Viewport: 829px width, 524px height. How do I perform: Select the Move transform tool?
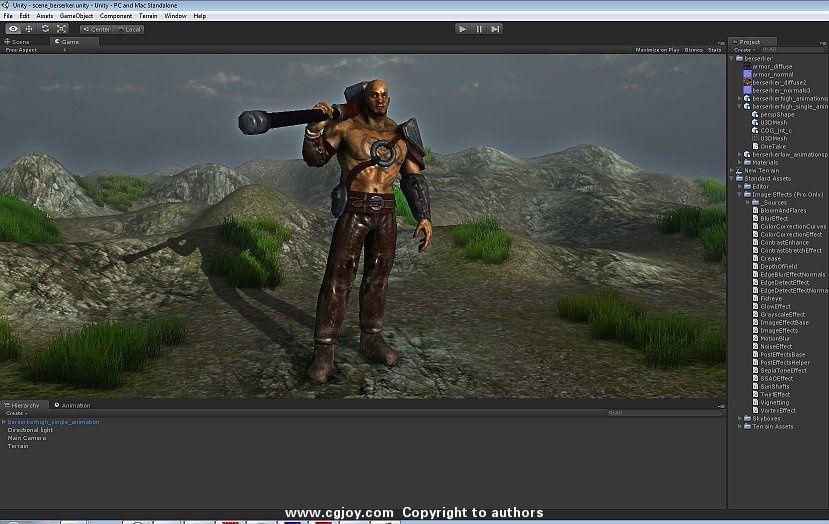(x=29, y=29)
